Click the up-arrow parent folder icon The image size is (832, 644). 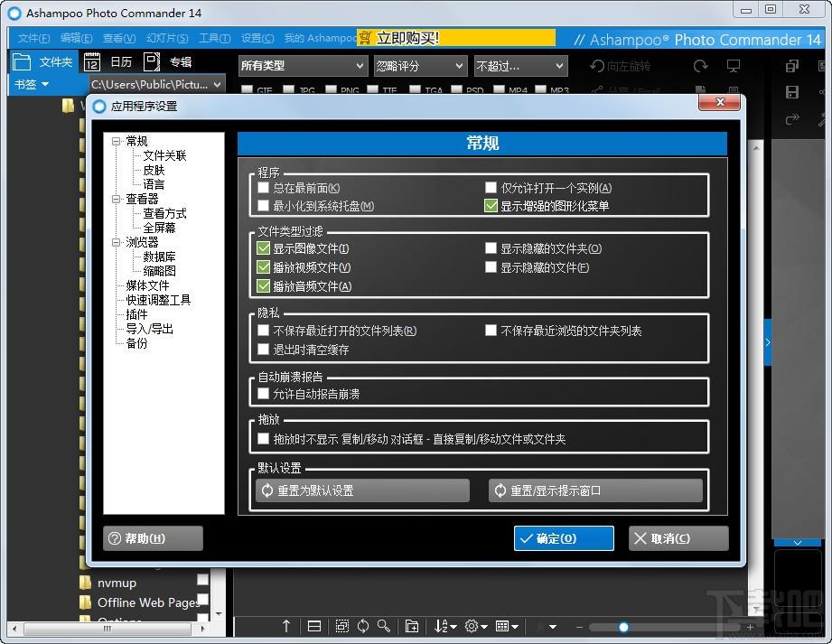click(x=286, y=627)
